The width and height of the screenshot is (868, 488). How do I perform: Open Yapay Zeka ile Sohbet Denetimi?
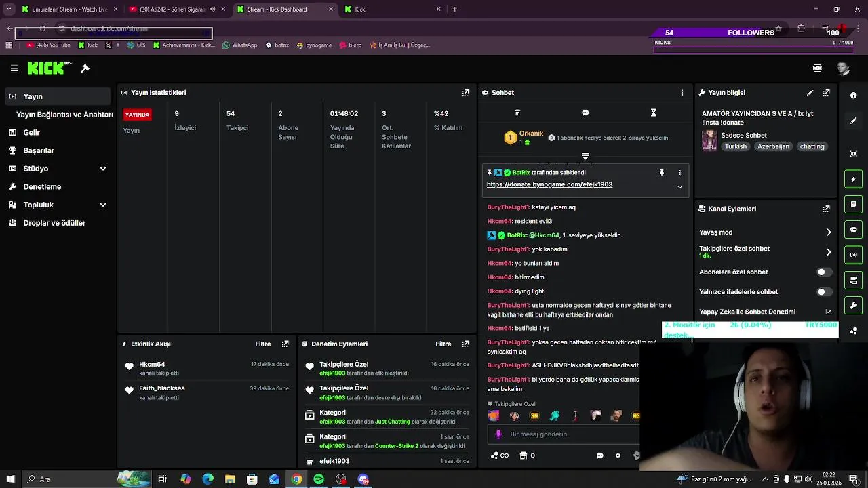[766, 312]
